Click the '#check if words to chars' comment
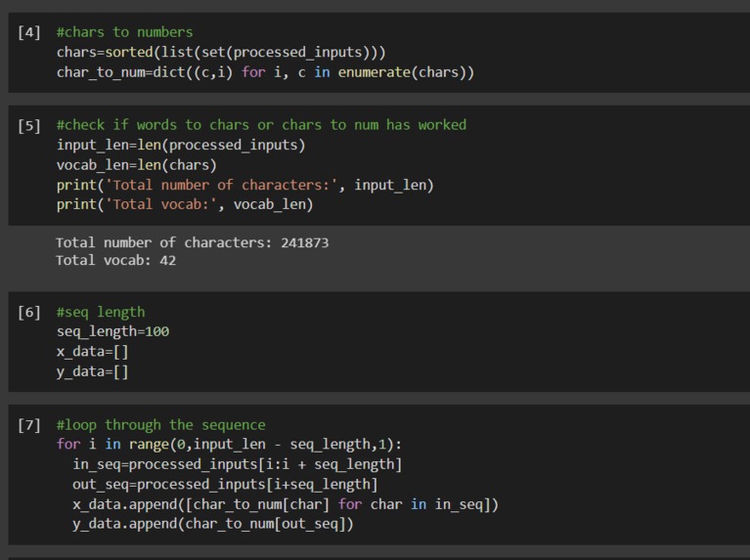Image resolution: width=750 pixels, height=560 pixels. [x=261, y=125]
